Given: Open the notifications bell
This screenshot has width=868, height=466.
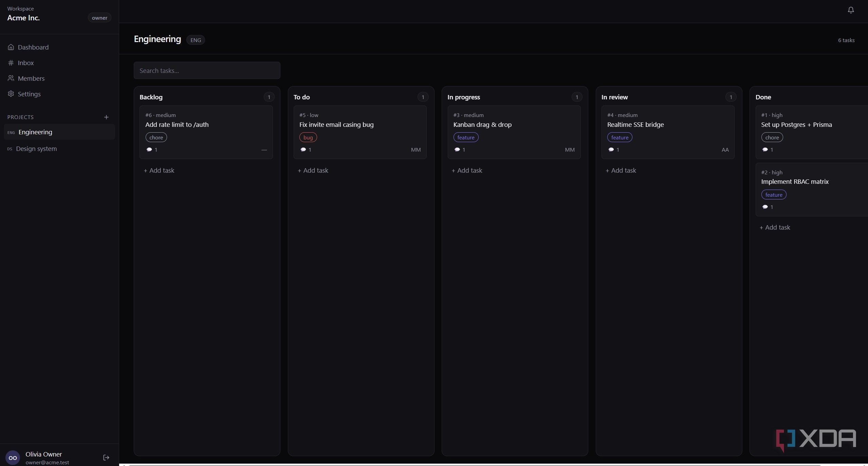Looking at the screenshot, I should 851,10.
